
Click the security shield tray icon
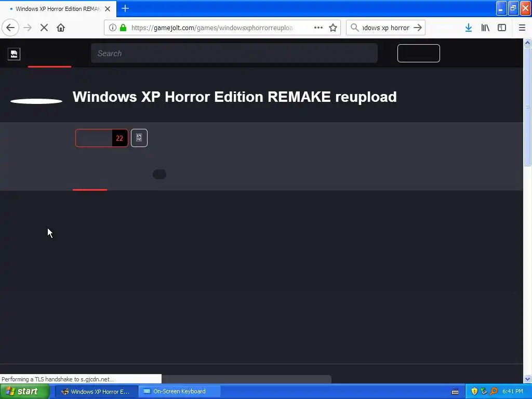(x=474, y=391)
